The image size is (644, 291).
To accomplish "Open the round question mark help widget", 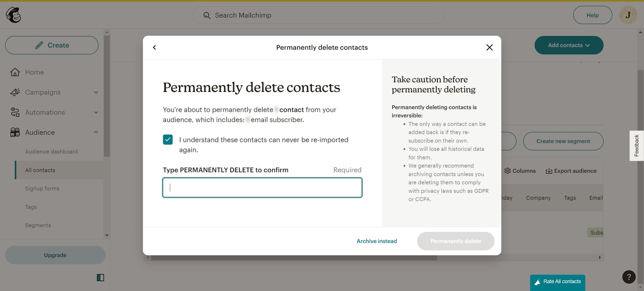I will pos(629,277).
